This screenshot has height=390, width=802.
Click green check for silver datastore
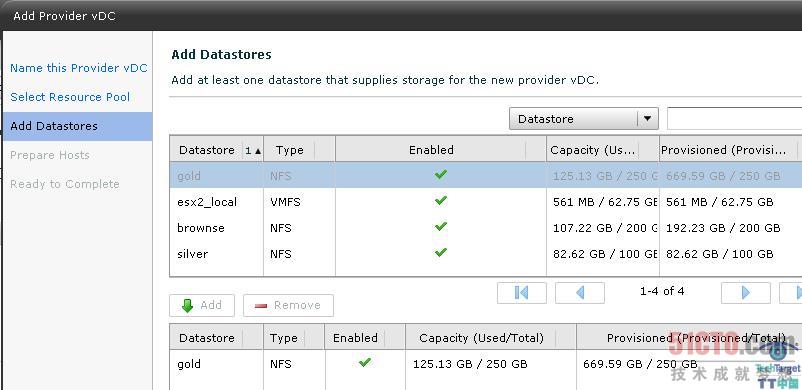(x=440, y=252)
